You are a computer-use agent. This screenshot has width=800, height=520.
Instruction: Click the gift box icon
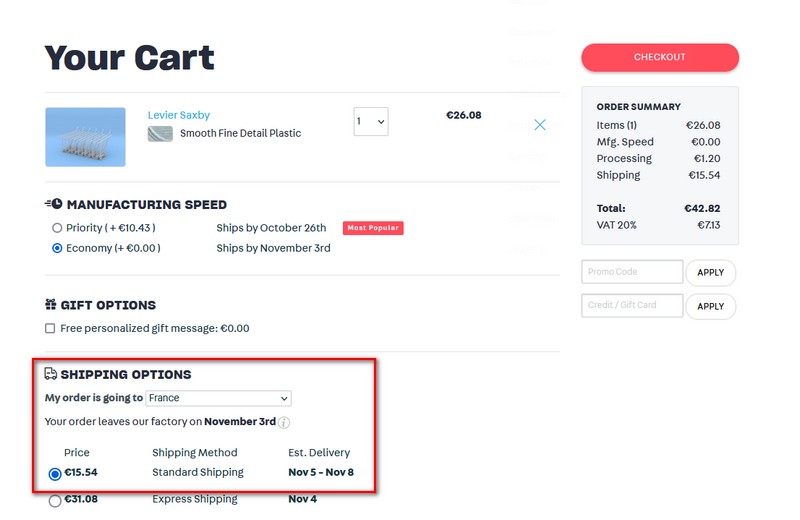tap(51, 305)
